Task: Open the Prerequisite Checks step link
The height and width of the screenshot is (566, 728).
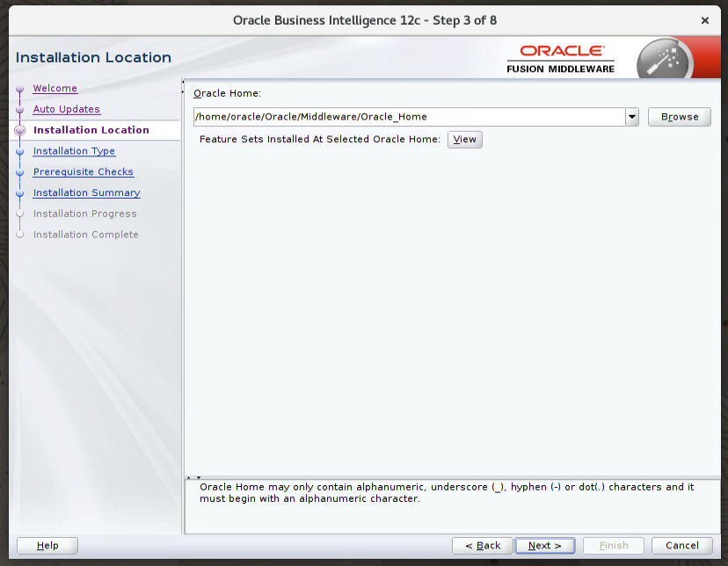Action: tap(84, 171)
